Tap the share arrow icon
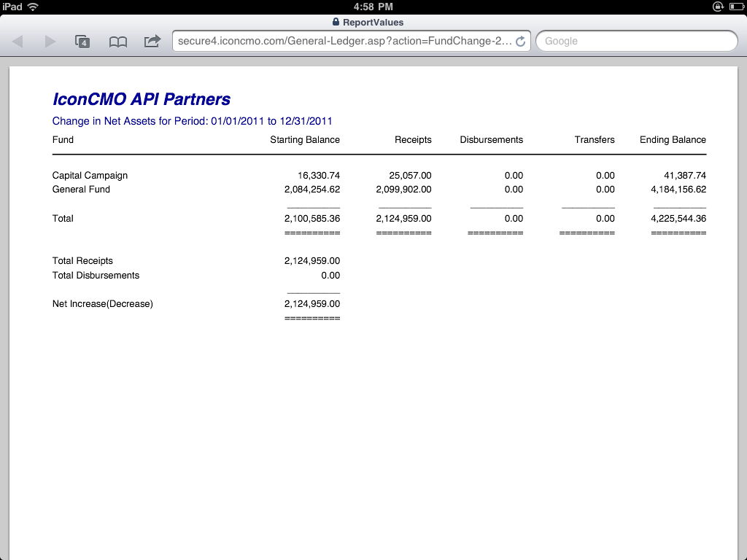Viewport: 747px width, 560px height. [152, 41]
